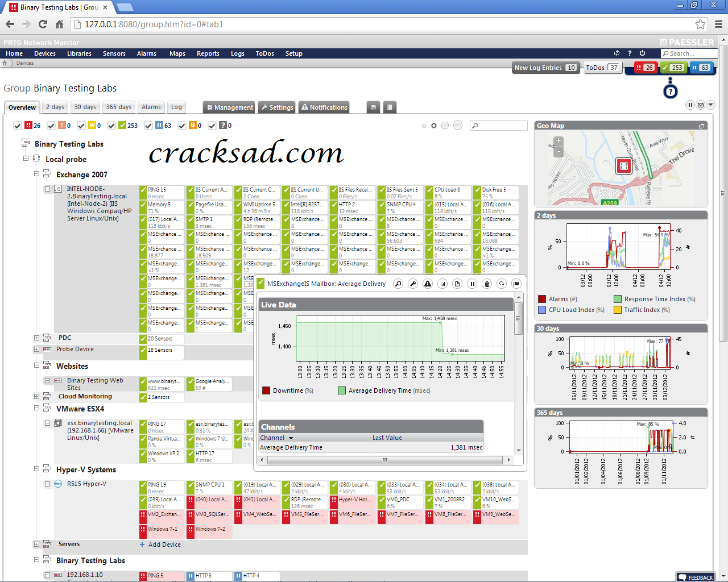Image resolution: width=728 pixels, height=582 pixels.
Task: Open New Log Entries
Action: point(545,68)
